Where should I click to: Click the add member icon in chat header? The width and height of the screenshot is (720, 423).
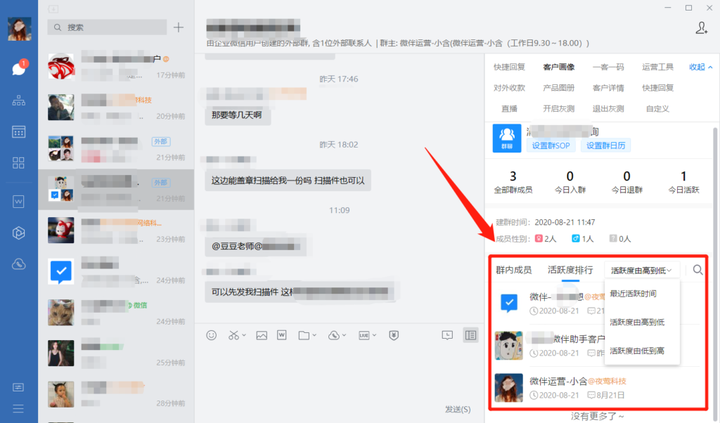pos(701,28)
